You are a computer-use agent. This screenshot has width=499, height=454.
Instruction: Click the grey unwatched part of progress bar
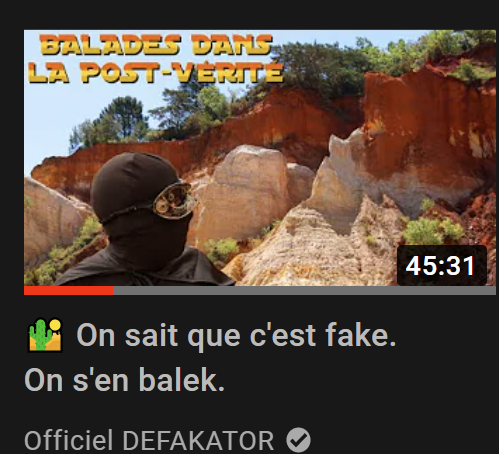pyautogui.click(x=304, y=291)
